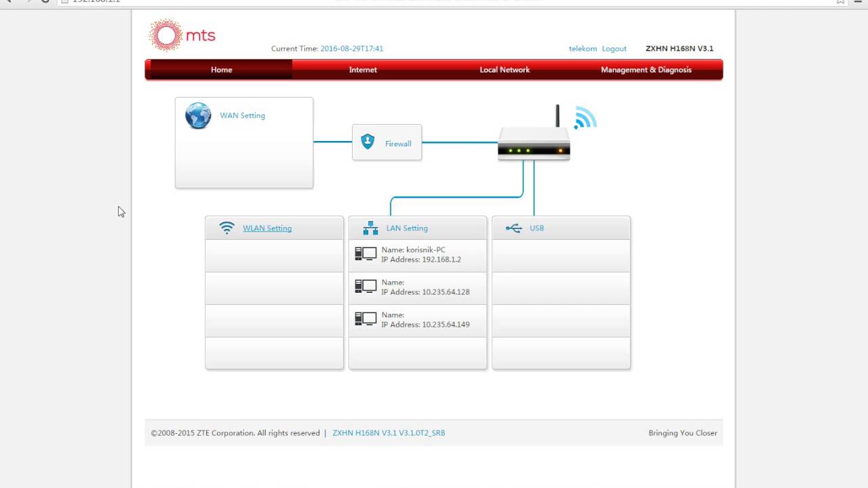The height and width of the screenshot is (488, 868).
Task: Click the LAN network icon
Action: (x=370, y=228)
